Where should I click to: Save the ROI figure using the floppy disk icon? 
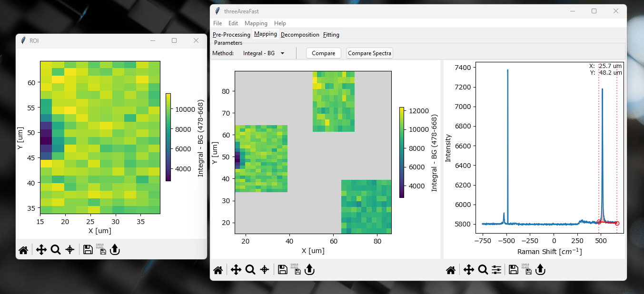(88, 250)
